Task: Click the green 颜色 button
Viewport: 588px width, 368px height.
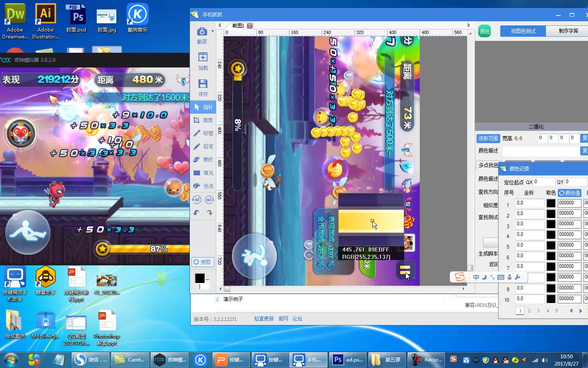Action: (485, 31)
